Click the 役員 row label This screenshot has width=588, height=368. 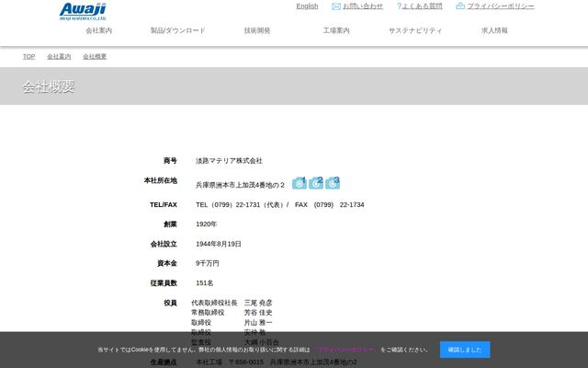pos(170,303)
